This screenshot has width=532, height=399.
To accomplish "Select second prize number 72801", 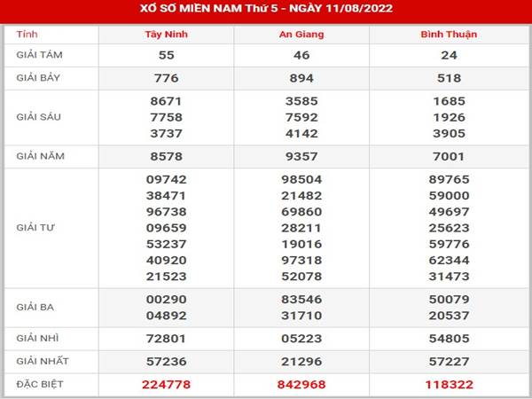I will click(x=166, y=339).
